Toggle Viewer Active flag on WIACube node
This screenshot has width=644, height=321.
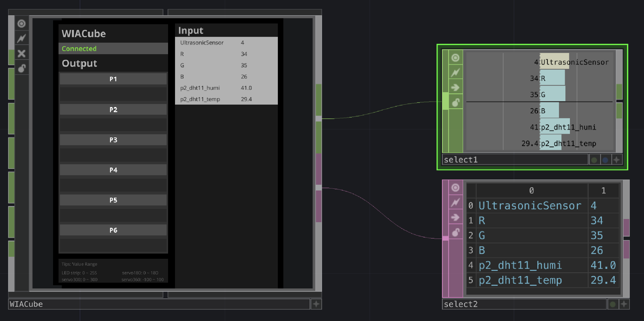(22, 24)
